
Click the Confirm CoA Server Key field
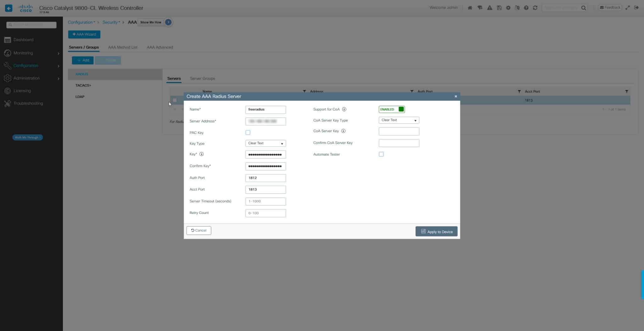point(399,143)
